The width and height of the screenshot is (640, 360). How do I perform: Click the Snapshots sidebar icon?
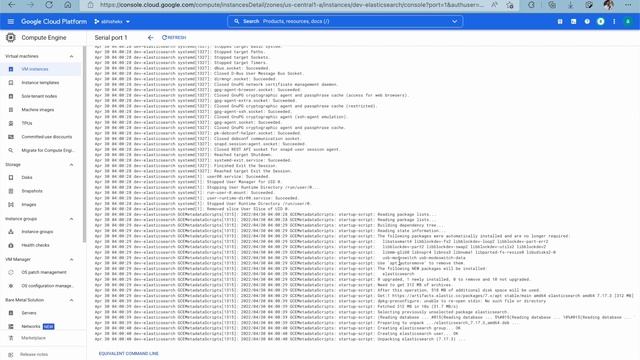11,191
